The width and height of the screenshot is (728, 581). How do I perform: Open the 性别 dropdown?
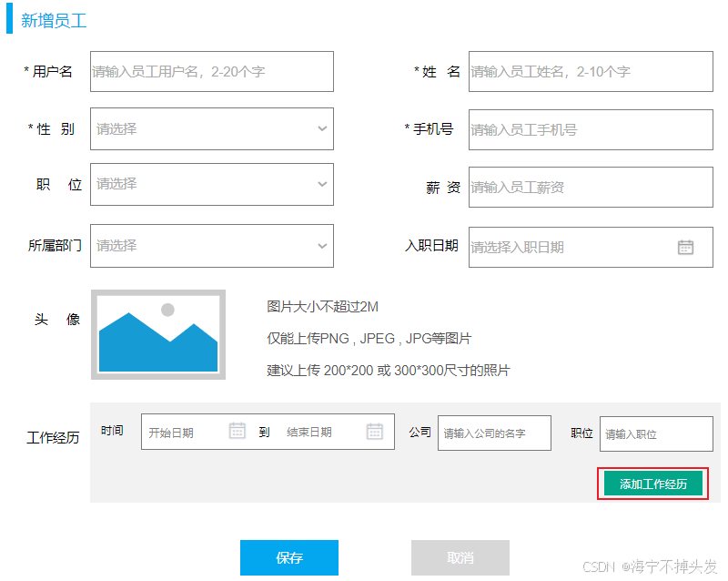coord(212,128)
